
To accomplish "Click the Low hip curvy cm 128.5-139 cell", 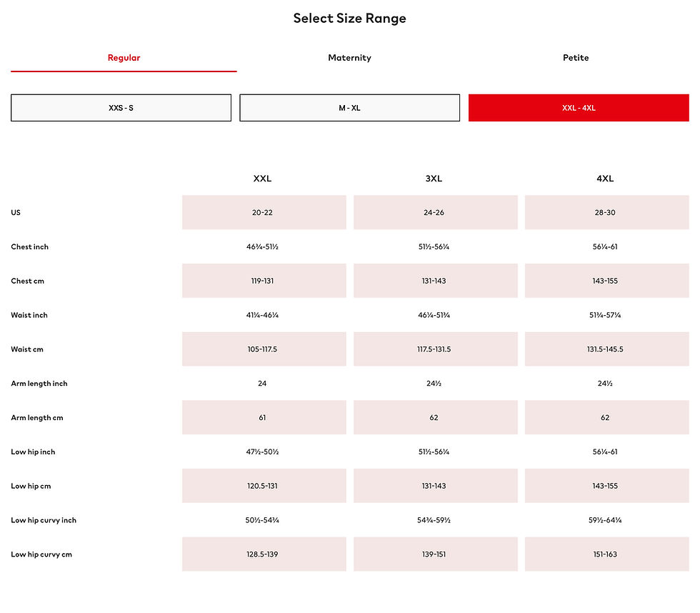I will pyautogui.click(x=264, y=554).
